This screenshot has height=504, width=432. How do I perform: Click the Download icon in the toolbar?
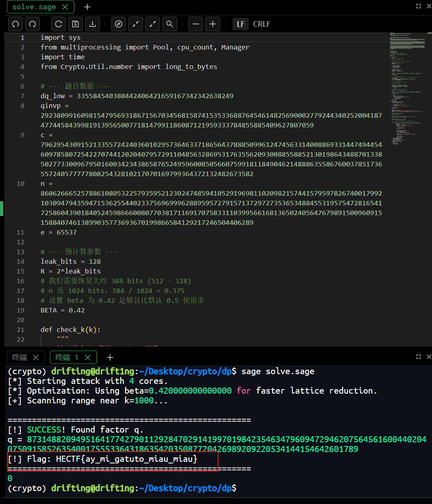pos(92,24)
